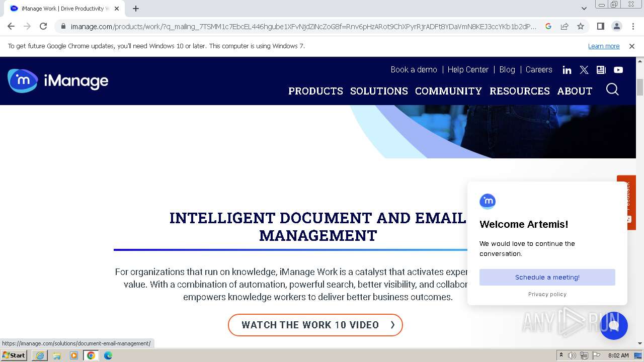Open Careers link
Viewport: 644px width, 362px height.
click(539, 70)
